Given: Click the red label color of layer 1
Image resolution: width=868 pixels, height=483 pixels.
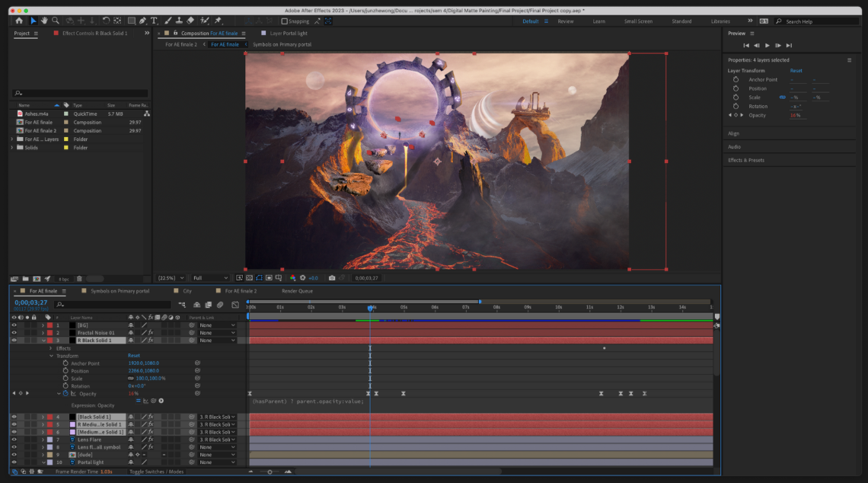Looking at the screenshot, I should (49, 325).
